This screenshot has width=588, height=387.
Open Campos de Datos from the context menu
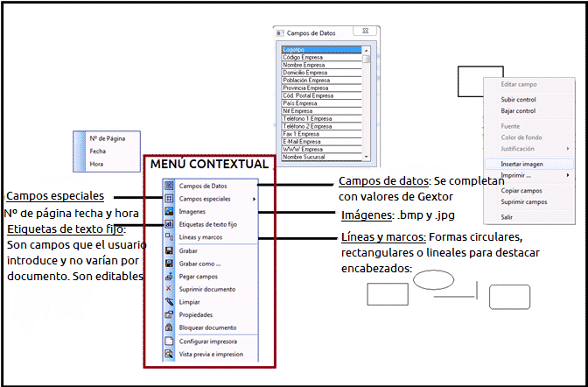coord(211,186)
